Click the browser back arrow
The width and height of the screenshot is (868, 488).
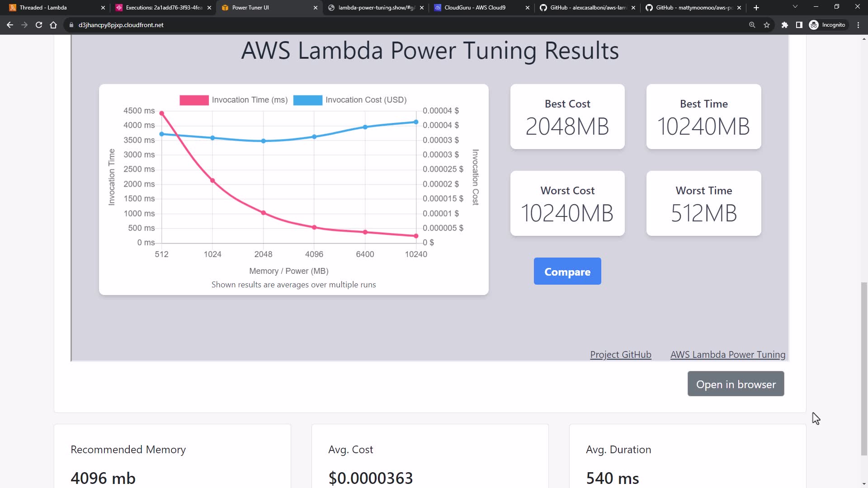coord(10,25)
